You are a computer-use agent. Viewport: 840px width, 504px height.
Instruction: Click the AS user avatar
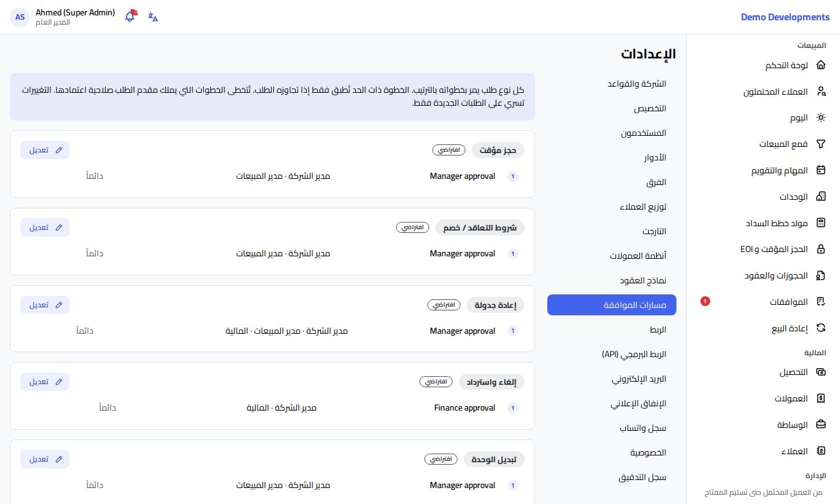point(20,17)
